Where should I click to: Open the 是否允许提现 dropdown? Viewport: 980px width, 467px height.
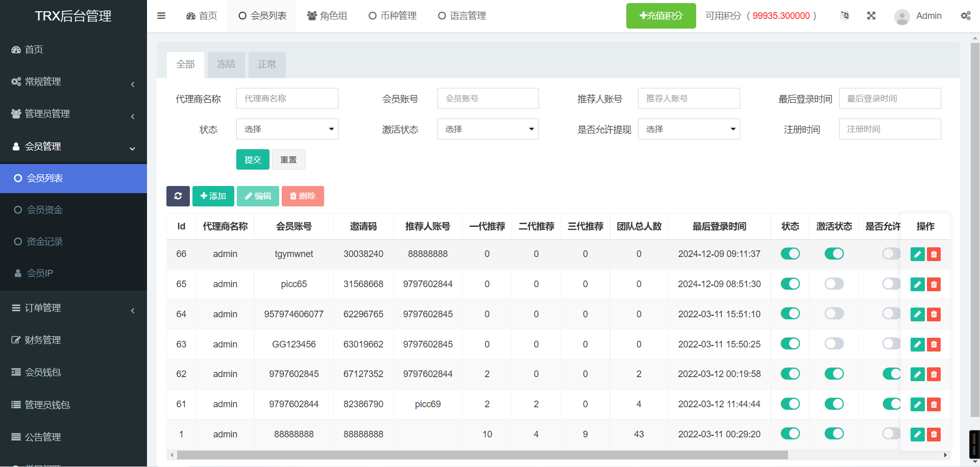pyautogui.click(x=689, y=129)
